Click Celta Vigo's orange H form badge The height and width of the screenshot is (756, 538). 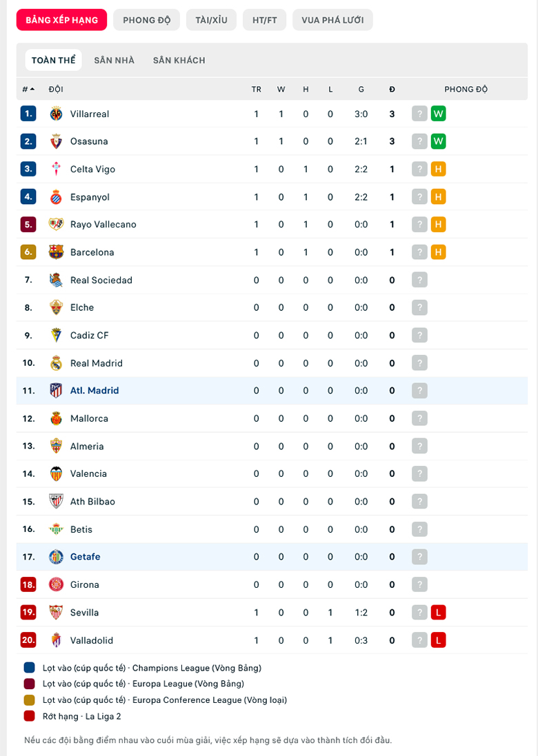pos(438,170)
